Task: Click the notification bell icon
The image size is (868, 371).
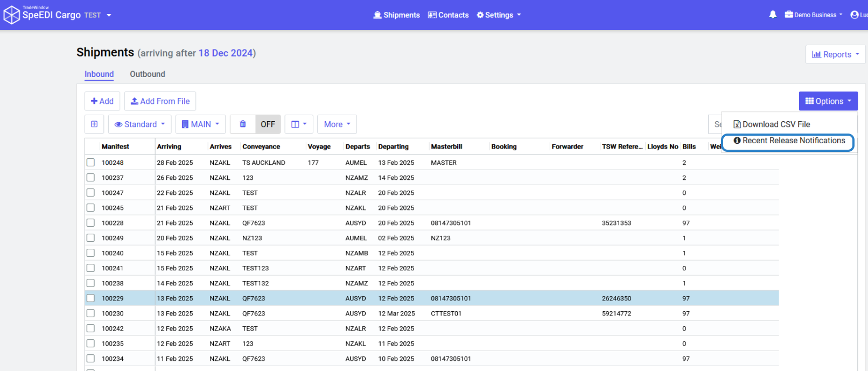Action: pyautogui.click(x=773, y=15)
